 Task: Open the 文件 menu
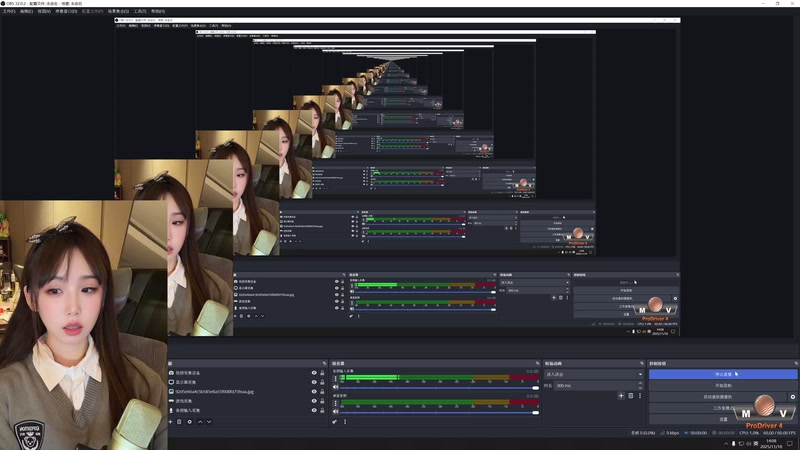click(9, 11)
